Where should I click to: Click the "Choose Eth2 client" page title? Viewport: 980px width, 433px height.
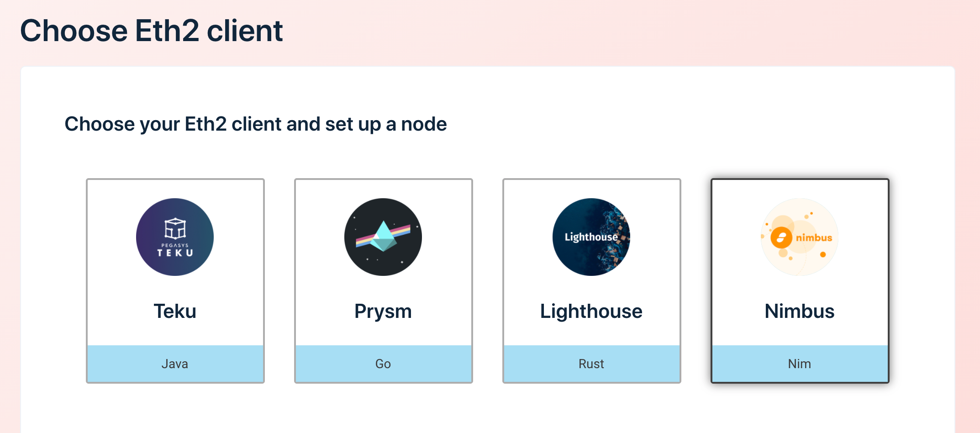pos(152,31)
